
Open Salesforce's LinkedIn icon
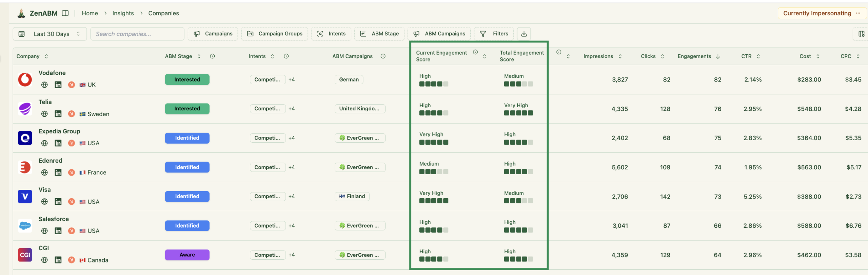(x=58, y=231)
